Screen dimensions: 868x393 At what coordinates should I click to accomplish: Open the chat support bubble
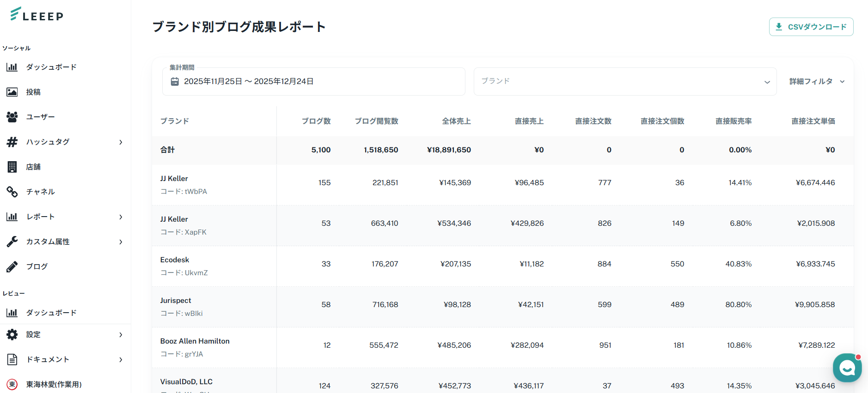coord(847,368)
